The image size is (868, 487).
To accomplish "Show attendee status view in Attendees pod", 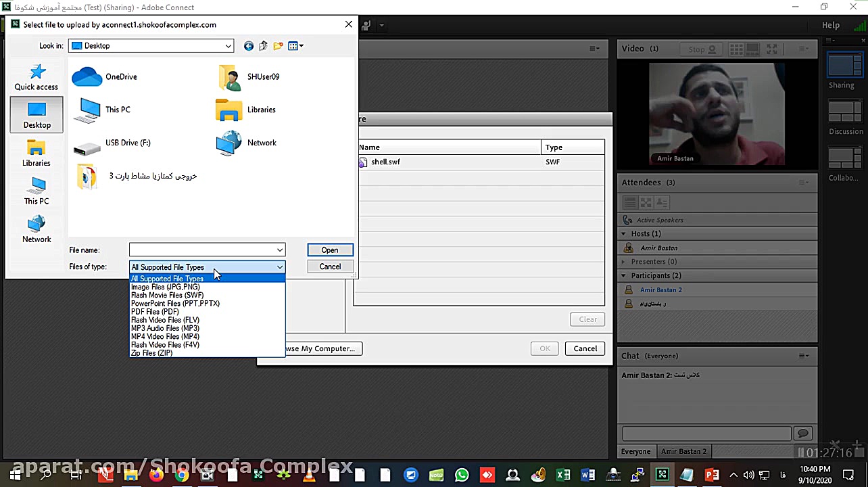I will [662, 202].
